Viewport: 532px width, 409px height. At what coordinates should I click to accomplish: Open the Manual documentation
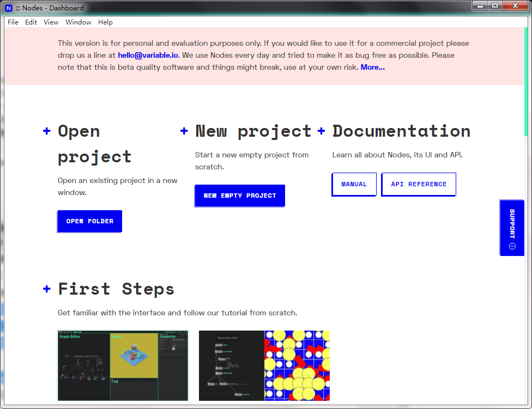click(354, 184)
